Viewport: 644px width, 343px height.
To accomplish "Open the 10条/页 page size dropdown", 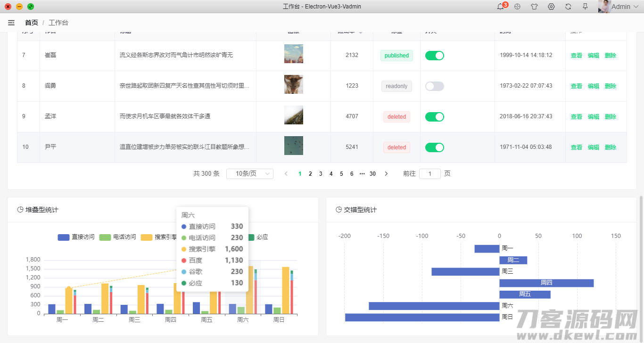I will [250, 174].
